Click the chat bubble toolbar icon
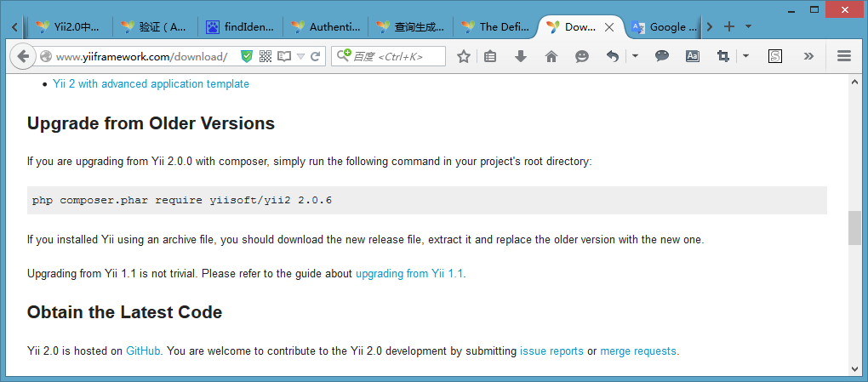This screenshot has width=868, height=382. pyautogui.click(x=662, y=56)
